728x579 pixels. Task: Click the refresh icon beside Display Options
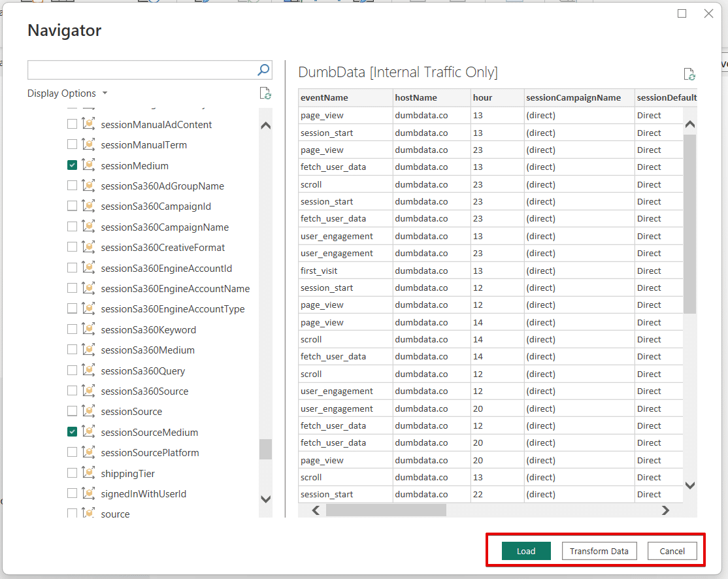click(x=265, y=93)
